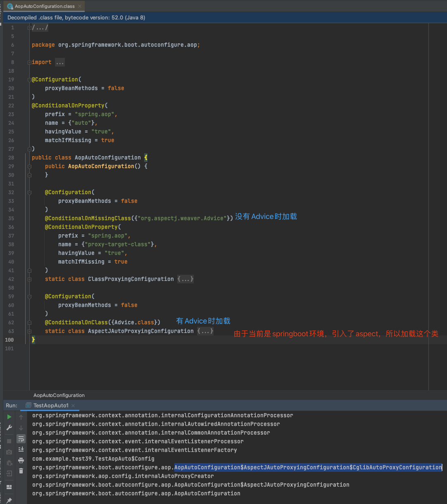Click console line internalEventListenerProcessor

click(x=138, y=442)
